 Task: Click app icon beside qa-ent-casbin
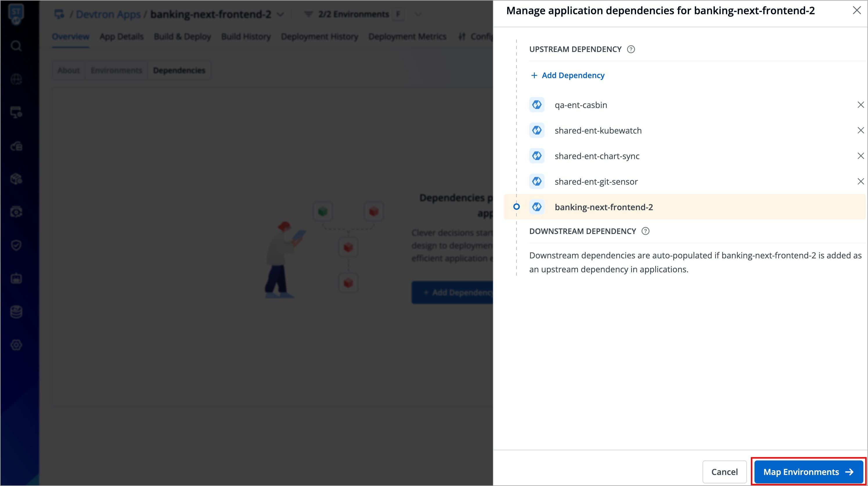[537, 105]
